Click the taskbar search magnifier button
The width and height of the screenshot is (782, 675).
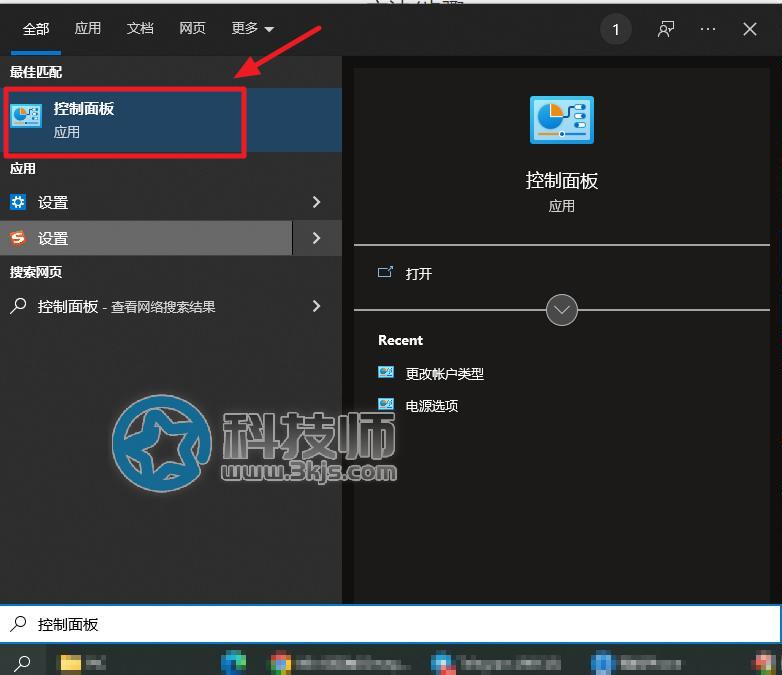[22, 663]
